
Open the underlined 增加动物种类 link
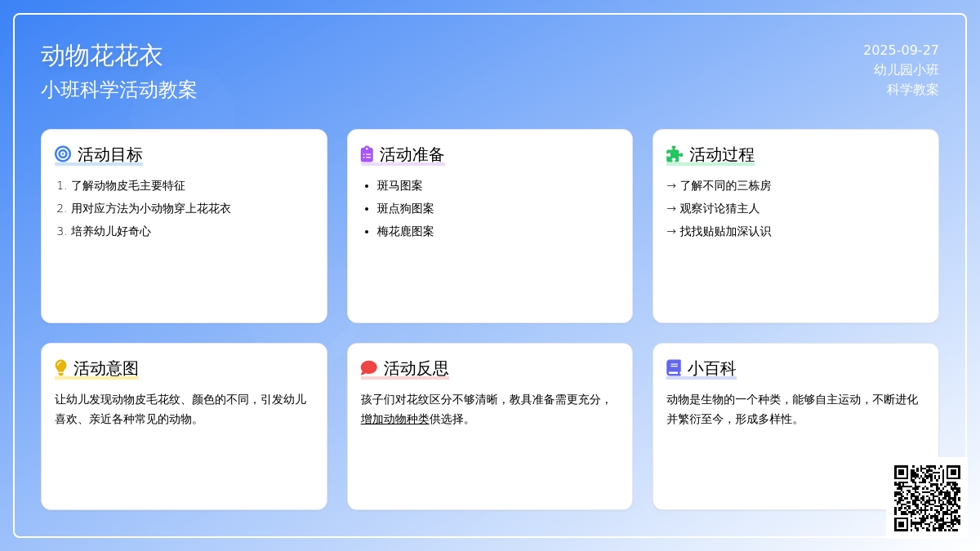394,419
